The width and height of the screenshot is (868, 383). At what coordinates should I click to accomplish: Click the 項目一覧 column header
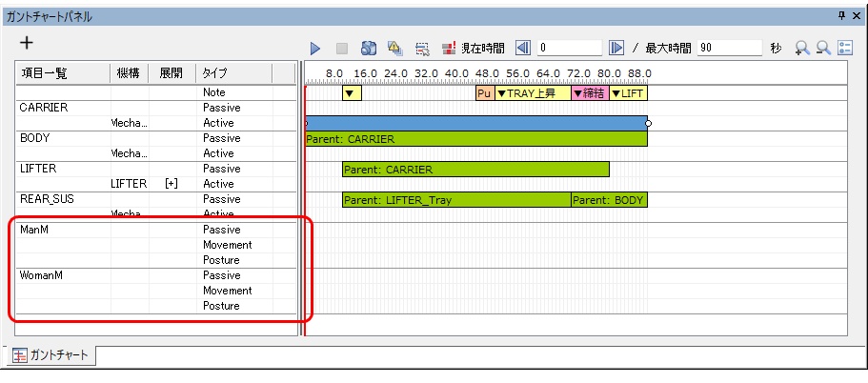click(x=44, y=73)
